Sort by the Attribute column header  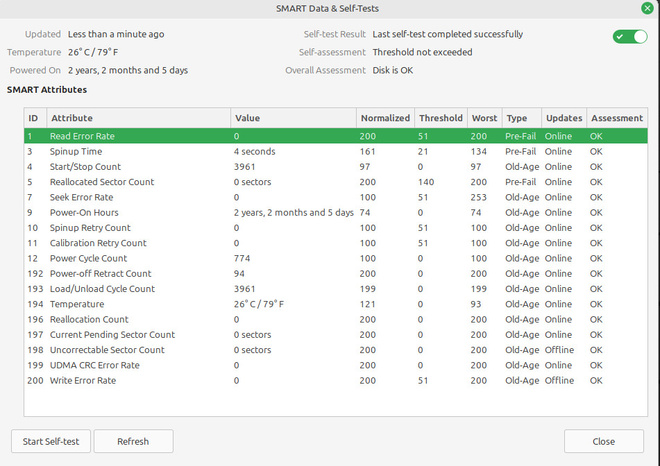click(138, 118)
